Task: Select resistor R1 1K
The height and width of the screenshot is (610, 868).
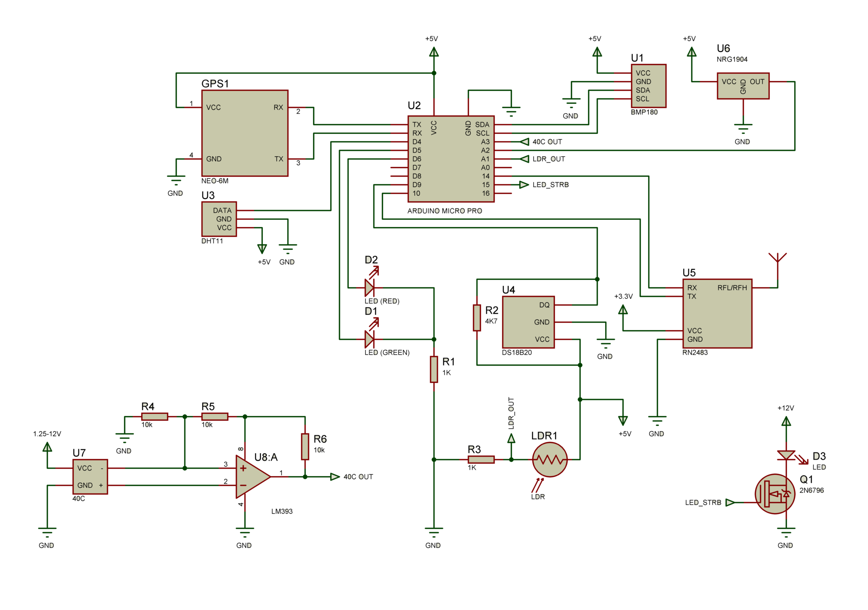Action: click(x=434, y=369)
